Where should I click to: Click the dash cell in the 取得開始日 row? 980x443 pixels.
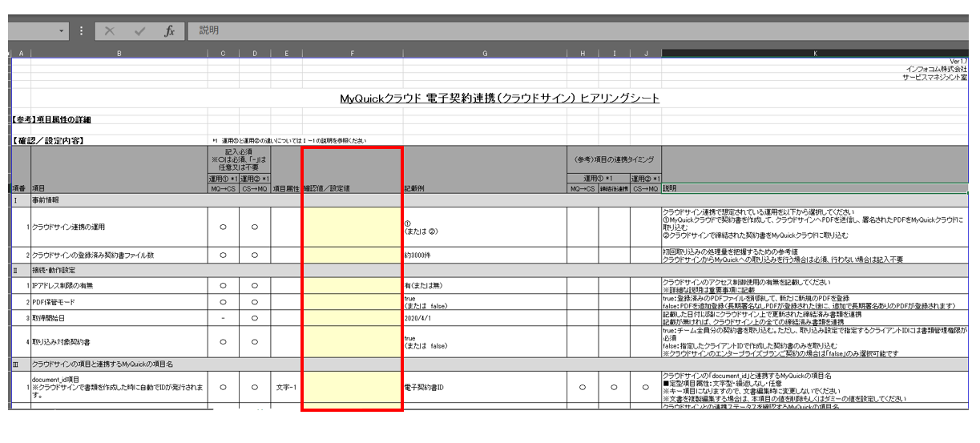(x=223, y=318)
